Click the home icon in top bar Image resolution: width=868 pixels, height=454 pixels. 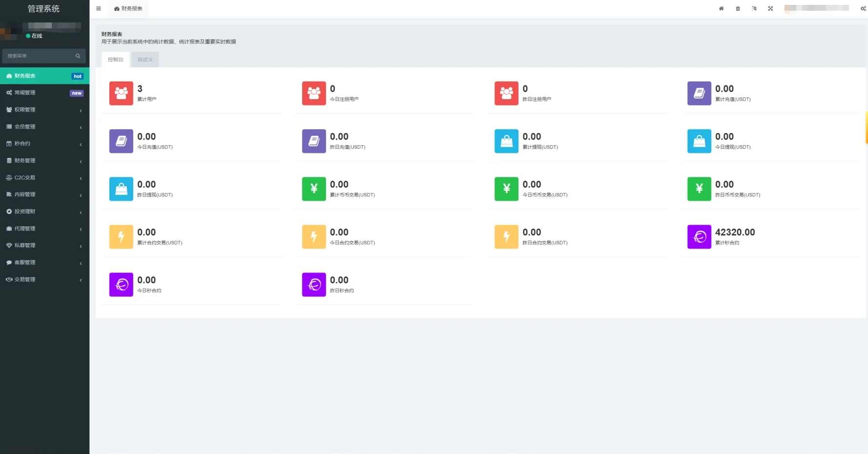click(x=721, y=8)
